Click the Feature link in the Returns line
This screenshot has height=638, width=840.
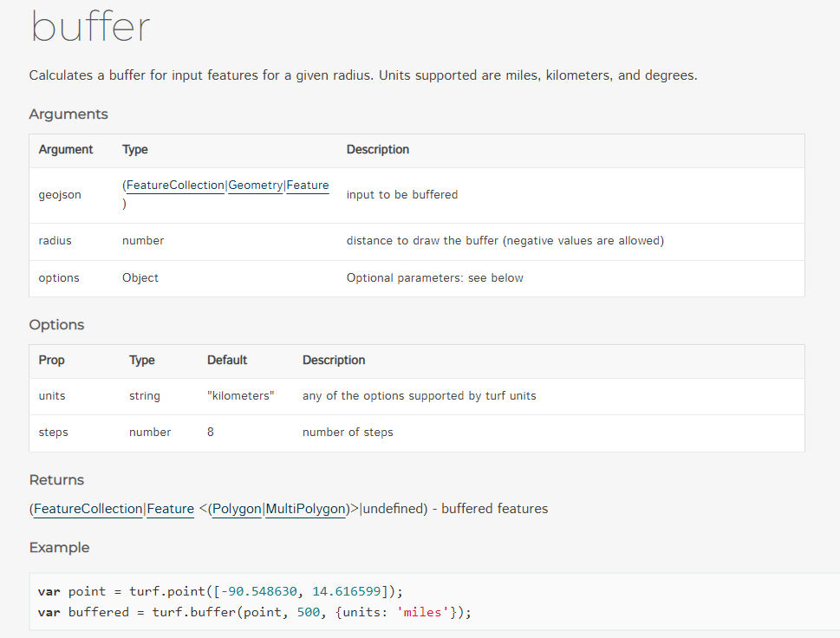170,509
